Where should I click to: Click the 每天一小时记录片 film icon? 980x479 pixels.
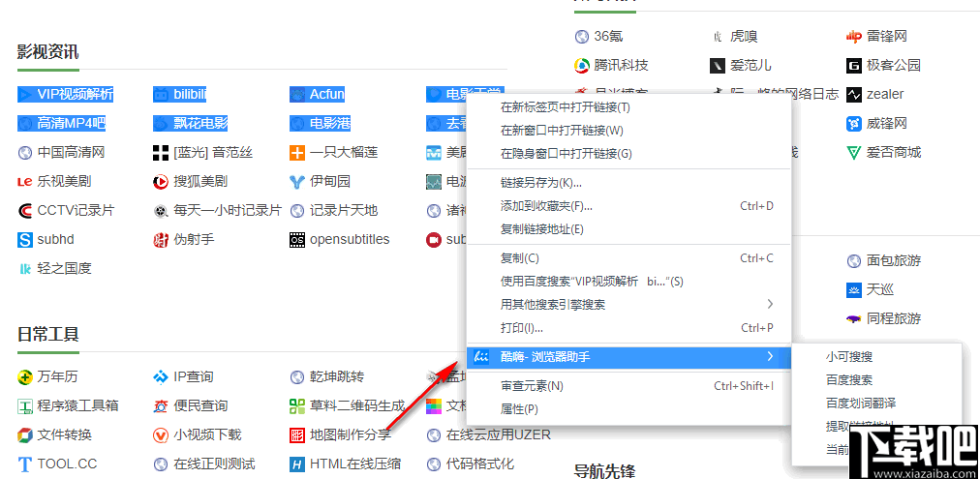(161, 210)
